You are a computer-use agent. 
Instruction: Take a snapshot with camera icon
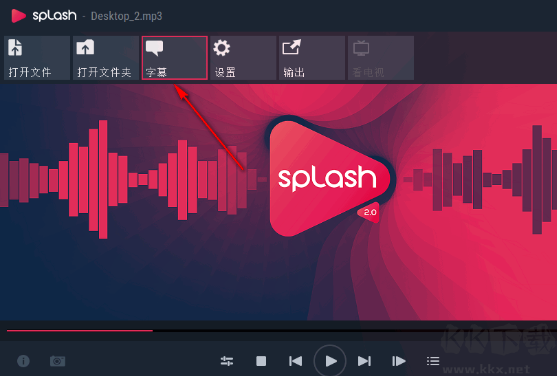[57, 361]
